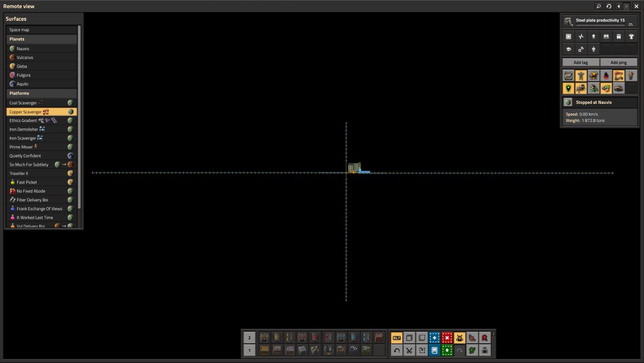Click the character figure icon below the menu grid

[594, 49]
